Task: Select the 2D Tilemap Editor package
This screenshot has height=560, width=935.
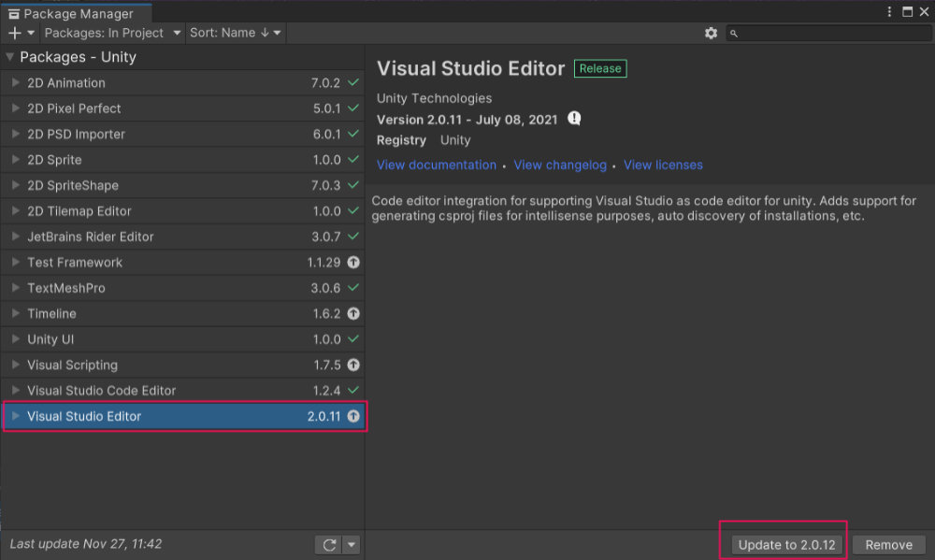Action: (182, 211)
